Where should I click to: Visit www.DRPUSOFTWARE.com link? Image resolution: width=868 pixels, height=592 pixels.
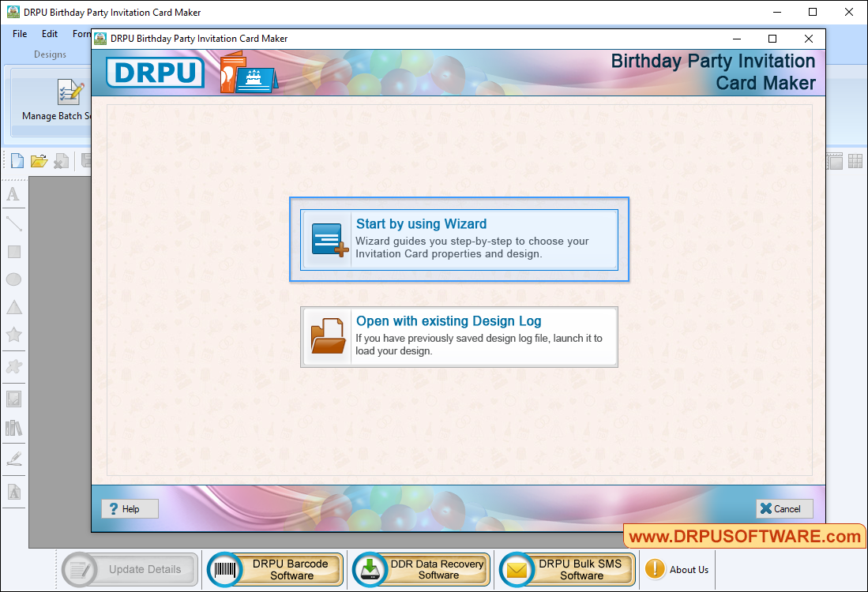[745, 536]
